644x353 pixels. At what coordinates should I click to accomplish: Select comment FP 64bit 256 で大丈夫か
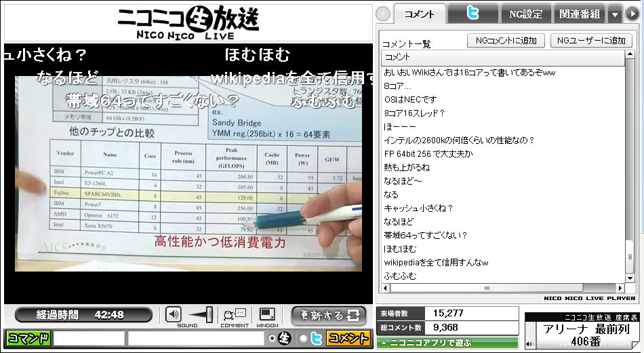[x=428, y=154]
